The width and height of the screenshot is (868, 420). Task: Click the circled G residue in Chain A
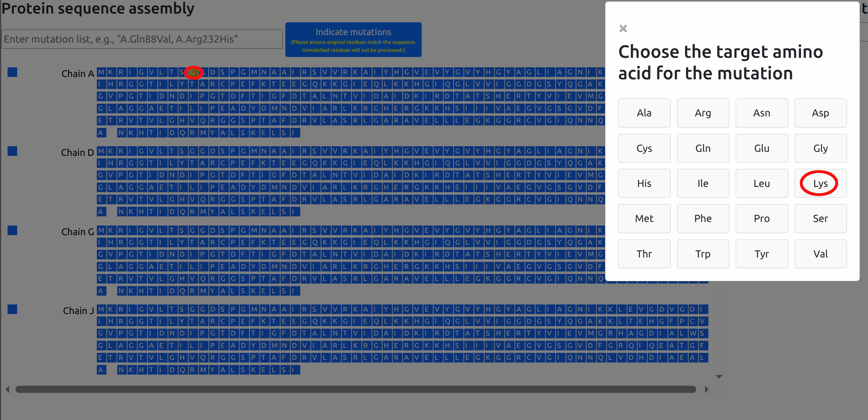pos(193,73)
